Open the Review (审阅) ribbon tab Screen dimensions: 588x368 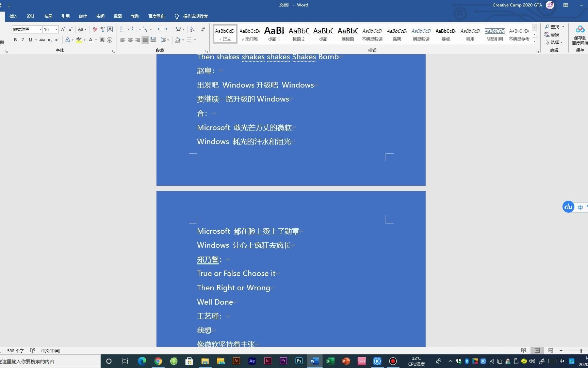pos(100,16)
